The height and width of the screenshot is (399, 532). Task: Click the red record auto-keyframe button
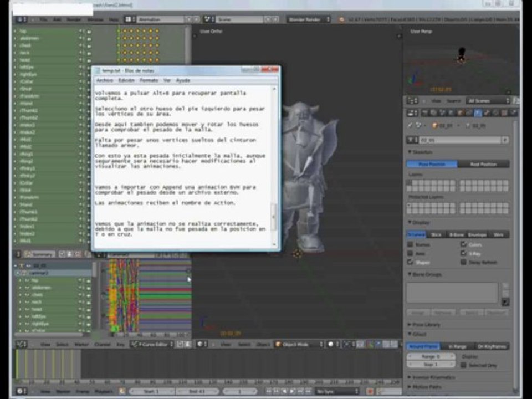coord(370,392)
